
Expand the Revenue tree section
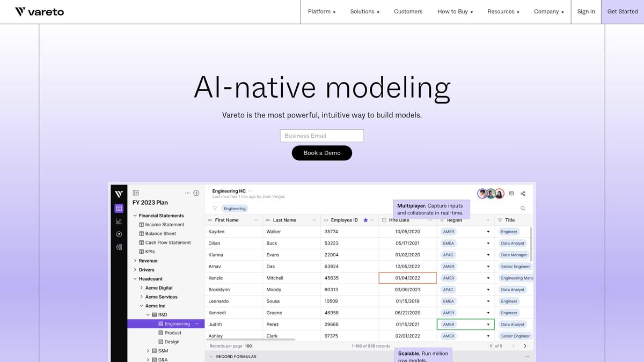[135, 261]
